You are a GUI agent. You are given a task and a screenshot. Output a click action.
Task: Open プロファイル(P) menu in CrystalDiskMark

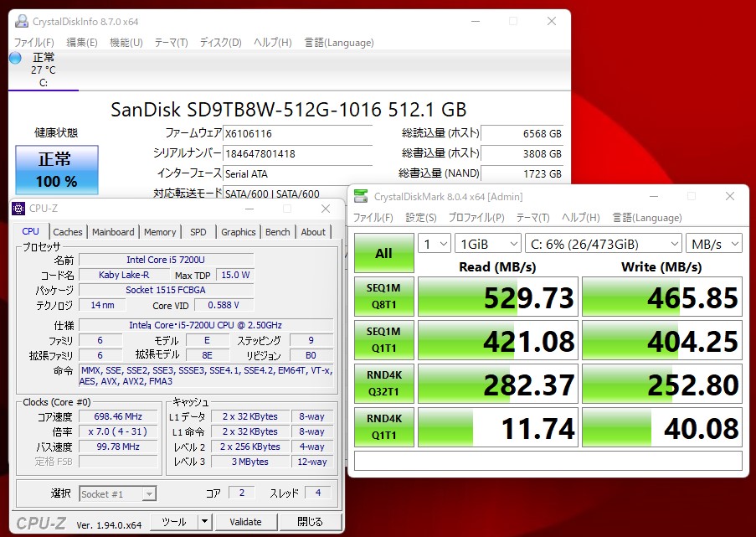pos(476,218)
